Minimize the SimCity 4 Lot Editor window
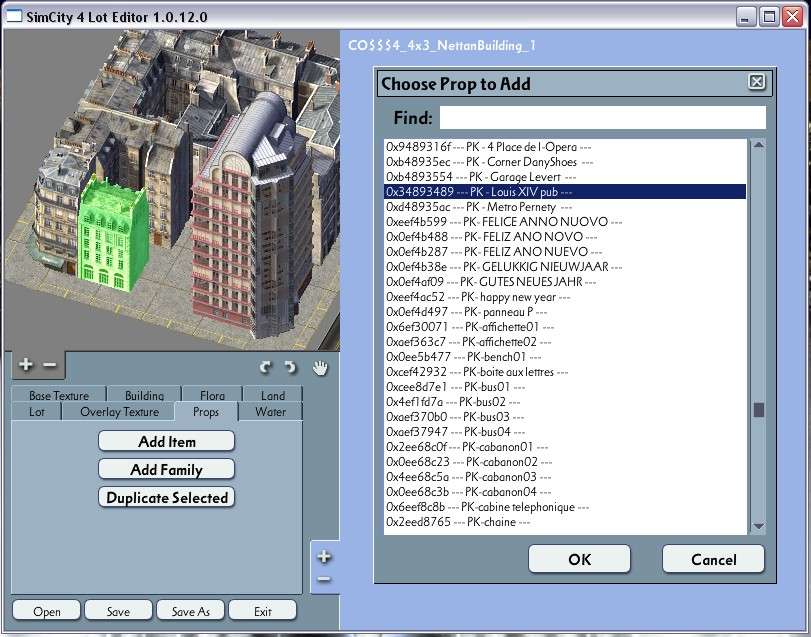 pyautogui.click(x=745, y=17)
